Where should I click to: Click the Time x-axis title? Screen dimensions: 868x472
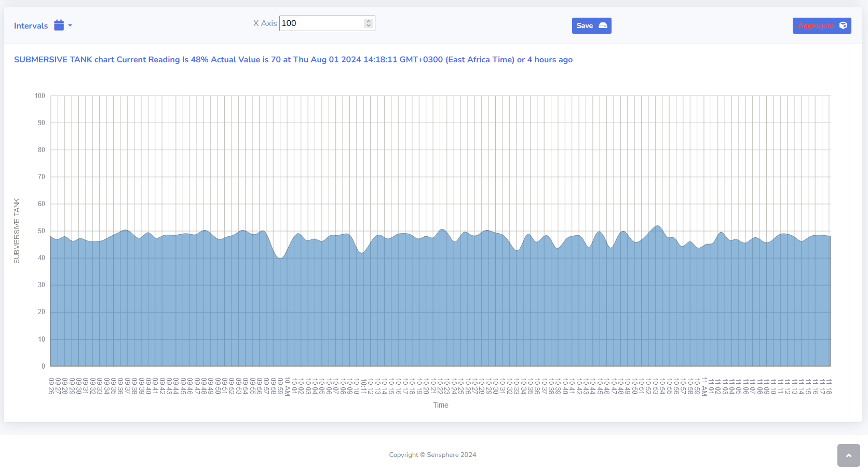[440, 405]
